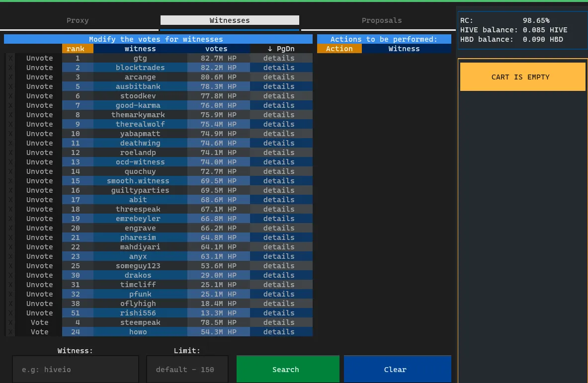Select the Witnesses tab
The width and height of the screenshot is (588, 383).
coord(230,20)
